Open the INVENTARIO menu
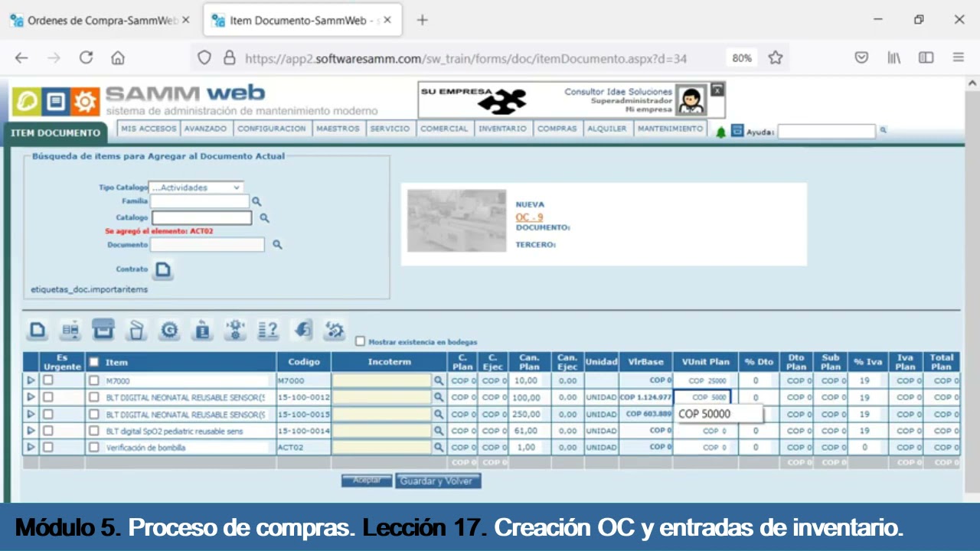Image resolution: width=980 pixels, height=551 pixels. [503, 129]
